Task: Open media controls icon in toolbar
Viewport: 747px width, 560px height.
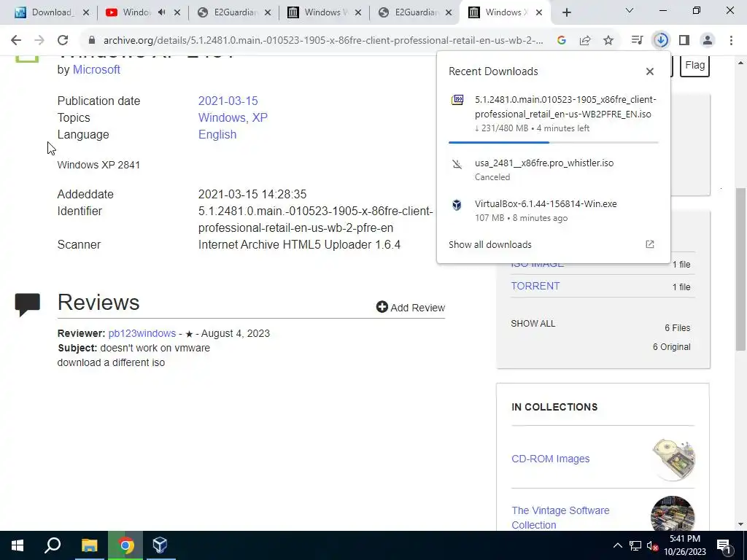Action: tap(637, 41)
